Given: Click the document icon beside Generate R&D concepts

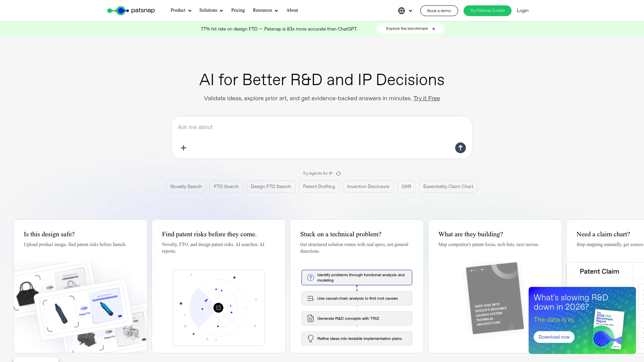Looking at the screenshot, I should pyautogui.click(x=311, y=318).
